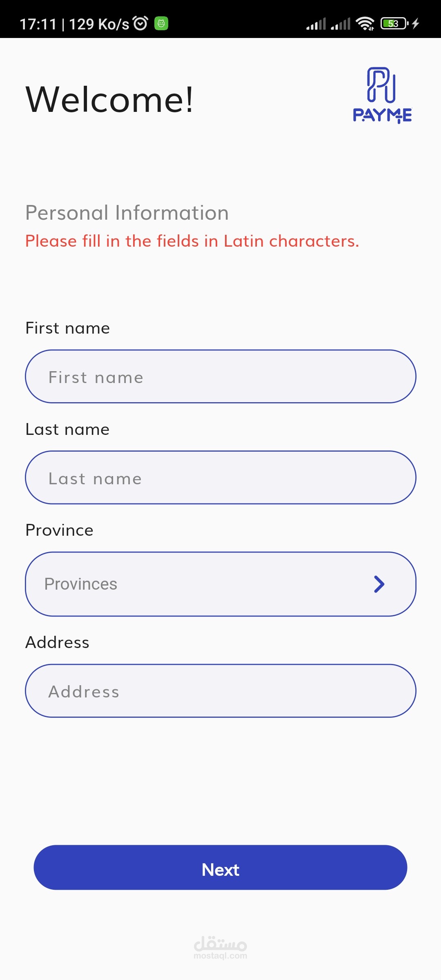The image size is (441, 980).
Task: Tap the green notification icon in status bar
Action: 161,23
